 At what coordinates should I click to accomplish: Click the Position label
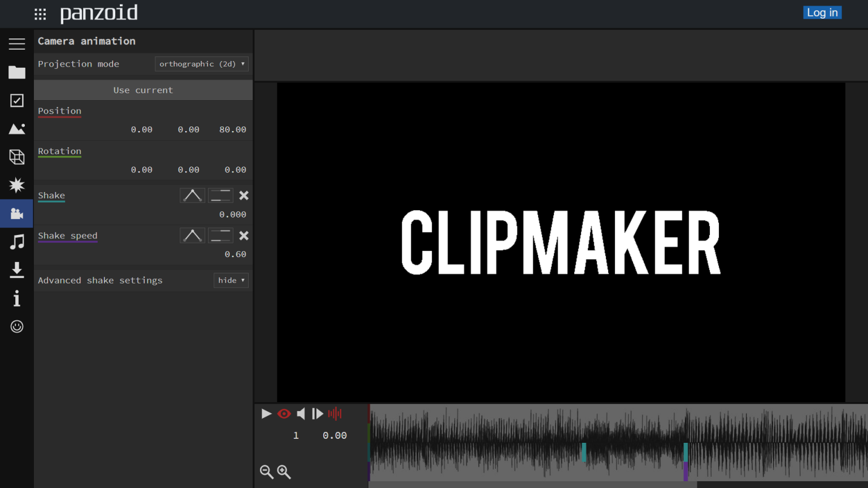point(59,111)
